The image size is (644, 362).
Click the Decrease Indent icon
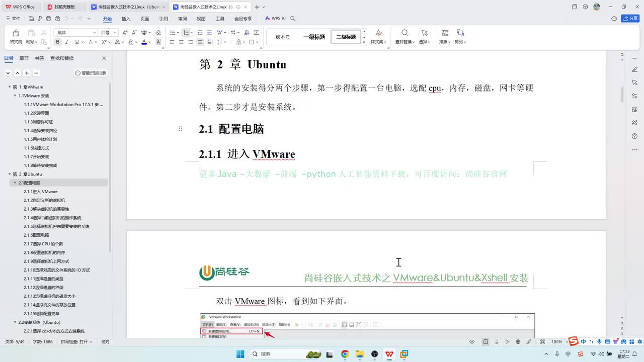(x=200, y=32)
